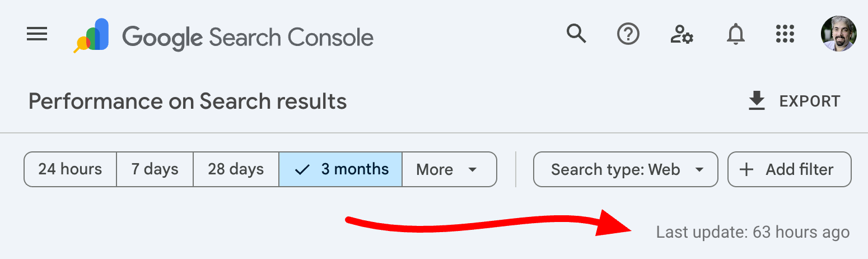Click the export download arrow icon
The image size is (868, 259).
tap(757, 101)
